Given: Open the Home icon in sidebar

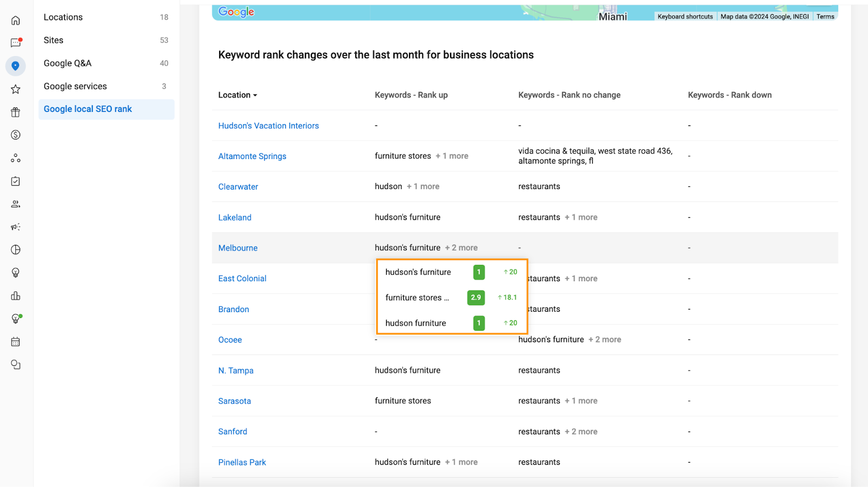Looking at the screenshot, I should pos(16,20).
